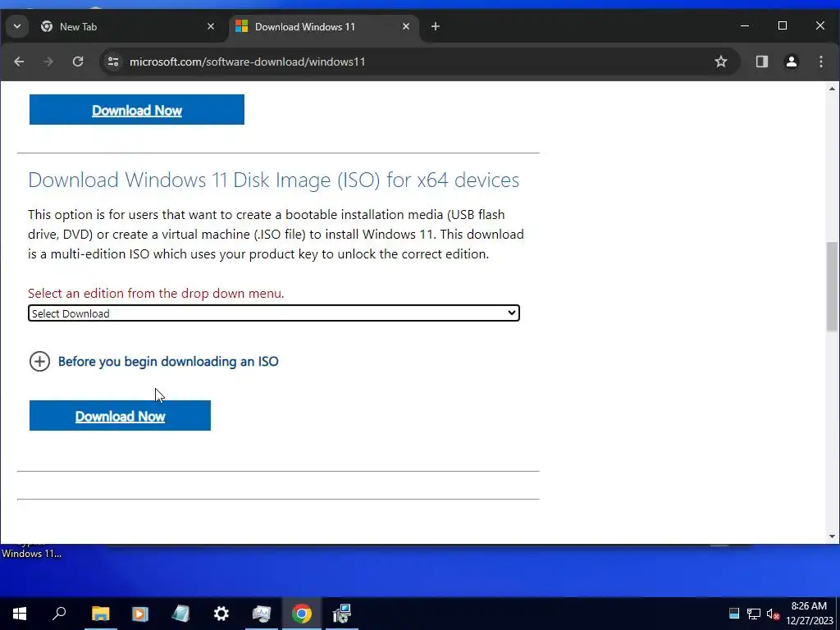Open the media player taskbar icon

coord(140,614)
